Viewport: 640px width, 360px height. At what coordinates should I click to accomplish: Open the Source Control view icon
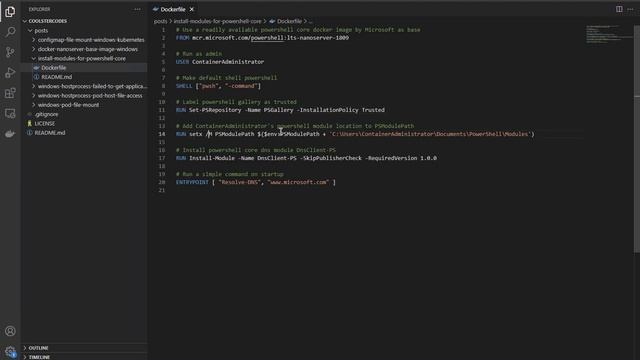click(x=10, y=52)
